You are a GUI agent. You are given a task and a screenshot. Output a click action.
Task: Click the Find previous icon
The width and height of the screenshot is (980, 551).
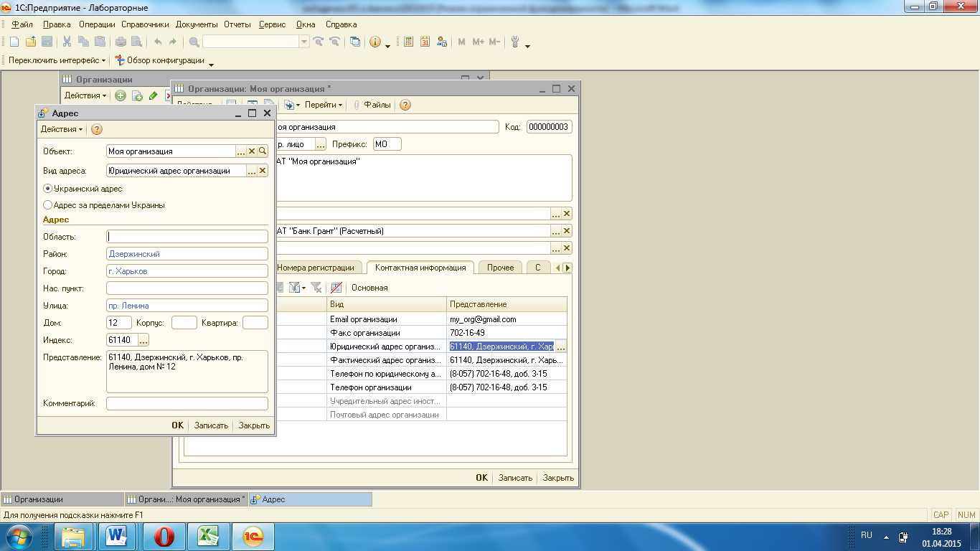click(x=334, y=42)
